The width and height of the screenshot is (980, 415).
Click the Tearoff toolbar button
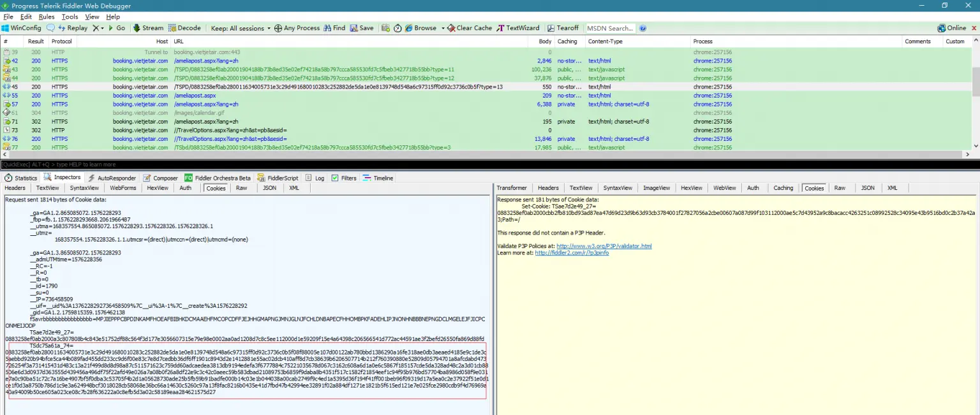pyautogui.click(x=563, y=28)
